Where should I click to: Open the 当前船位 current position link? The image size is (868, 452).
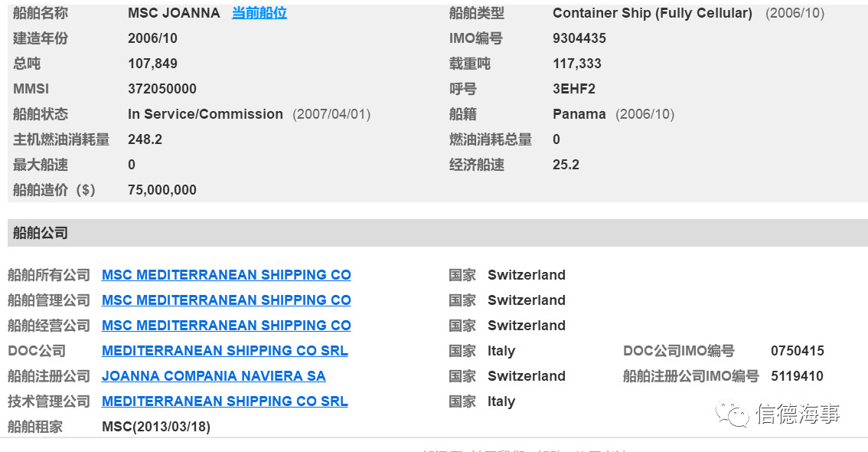tap(259, 13)
